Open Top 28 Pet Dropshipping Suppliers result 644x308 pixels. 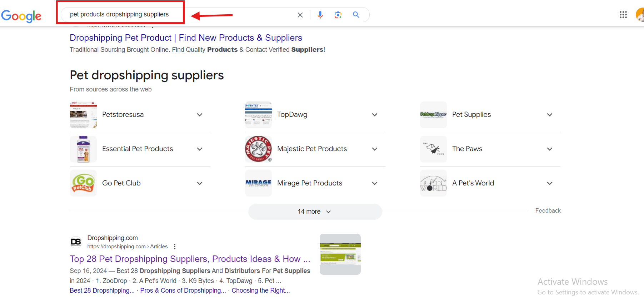[x=190, y=259]
